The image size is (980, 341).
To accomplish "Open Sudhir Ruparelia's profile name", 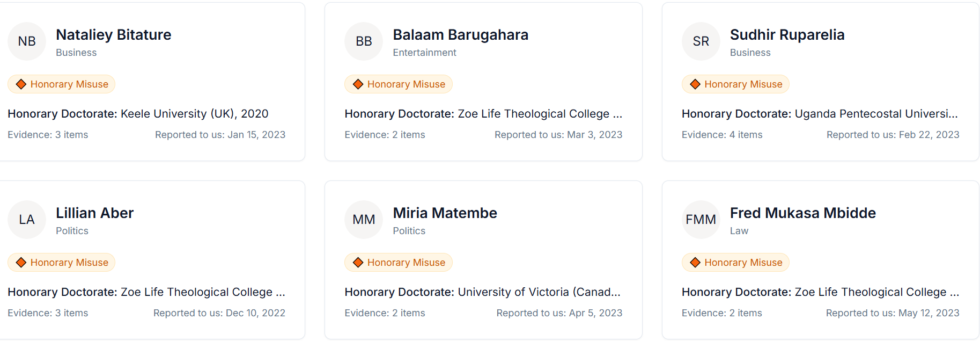I will point(787,35).
